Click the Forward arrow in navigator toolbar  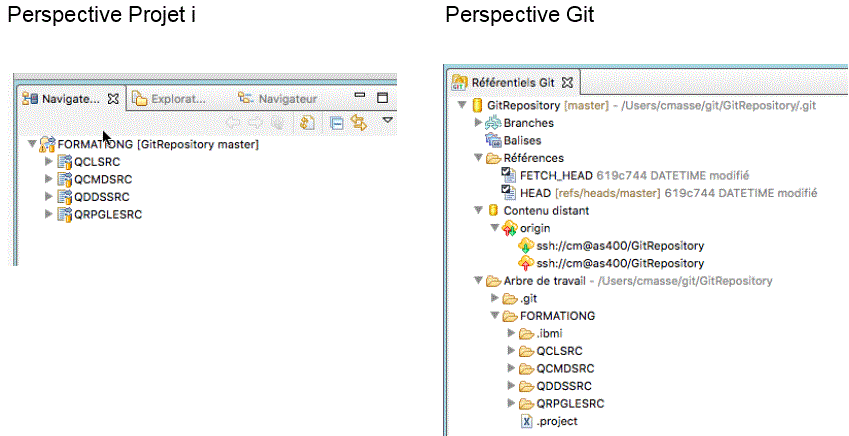pyautogui.click(x=256, y=123)
